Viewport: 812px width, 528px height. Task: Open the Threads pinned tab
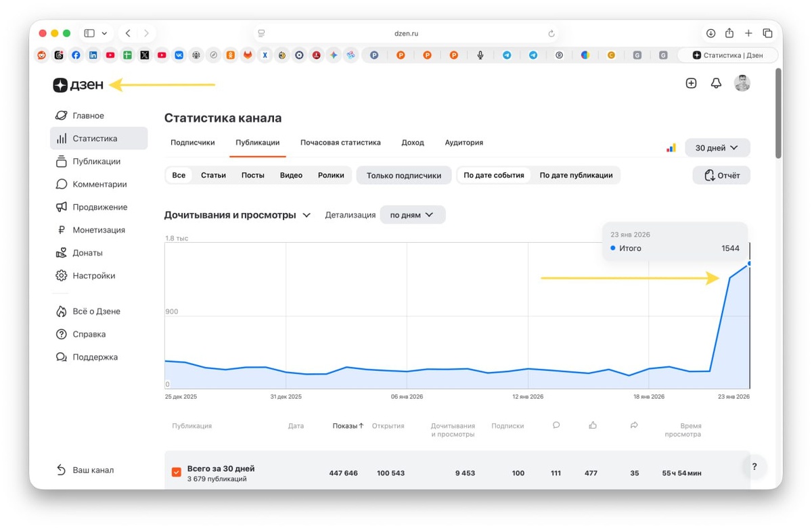pos(59,55)
